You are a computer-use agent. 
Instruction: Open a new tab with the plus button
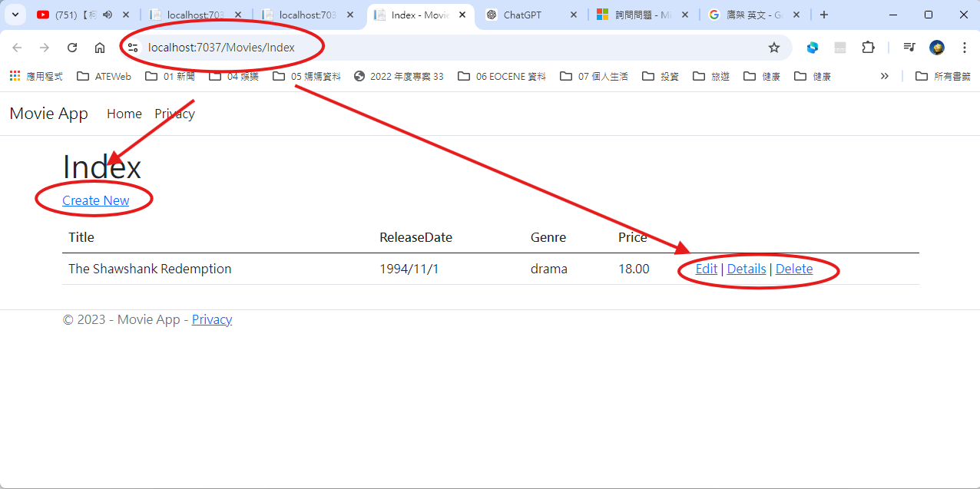coord(824,15)
